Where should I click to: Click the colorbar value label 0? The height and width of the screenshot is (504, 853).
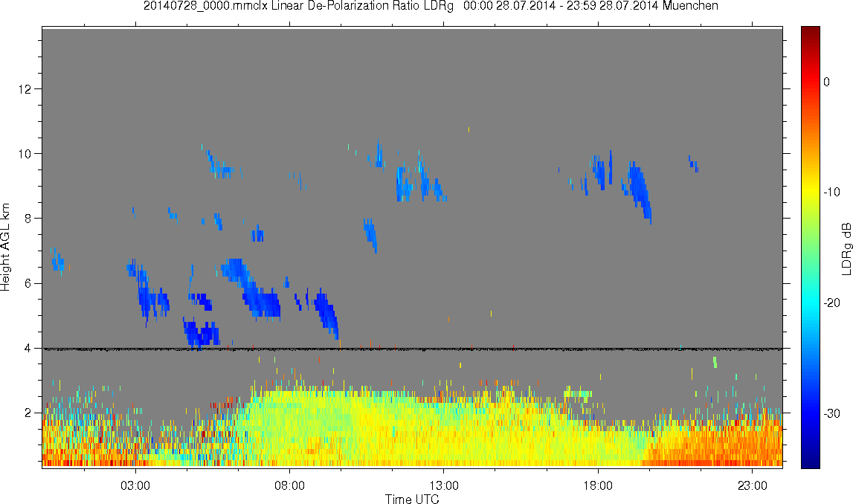click(827, 82)
